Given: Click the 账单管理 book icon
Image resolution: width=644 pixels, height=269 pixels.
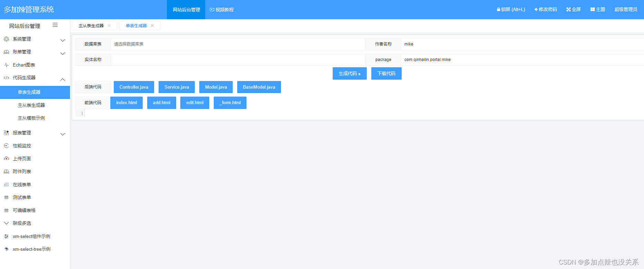Looking at the screenshot, I should tap(6, 52).
